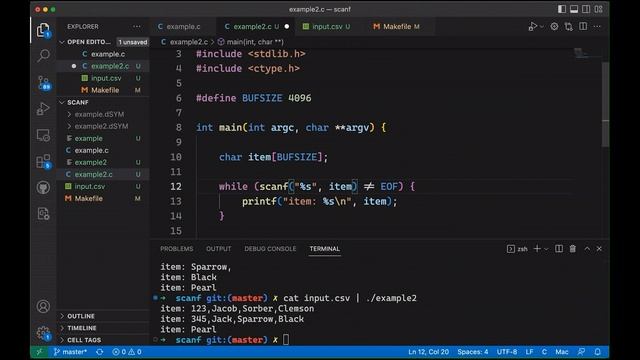The height and width of the screenshot is (360, 640).
Task: Click the split editor icon
Action: pos(583,27)
